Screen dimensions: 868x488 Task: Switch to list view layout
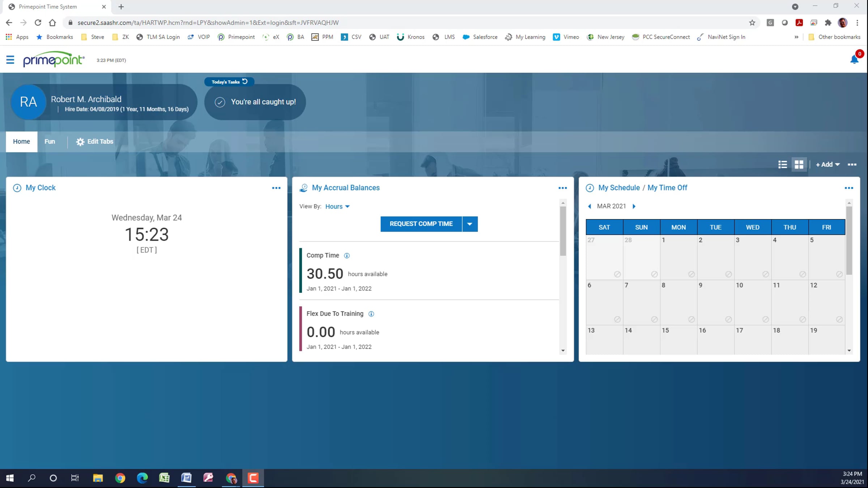(x=782, y=164)
